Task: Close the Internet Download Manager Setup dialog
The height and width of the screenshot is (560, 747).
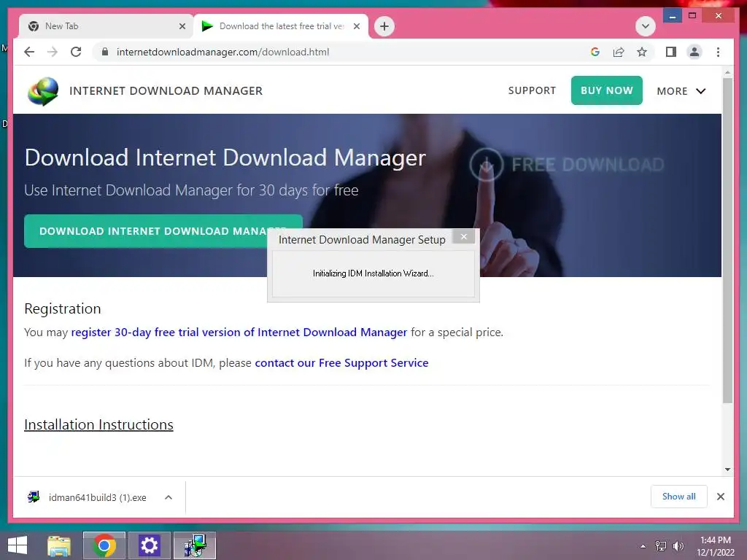Action: 463,237
